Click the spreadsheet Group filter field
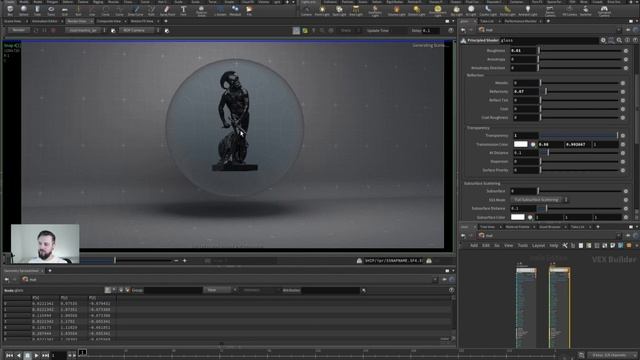Image resolution: width=640 pixels, height=360 pixels. (173, 290)
